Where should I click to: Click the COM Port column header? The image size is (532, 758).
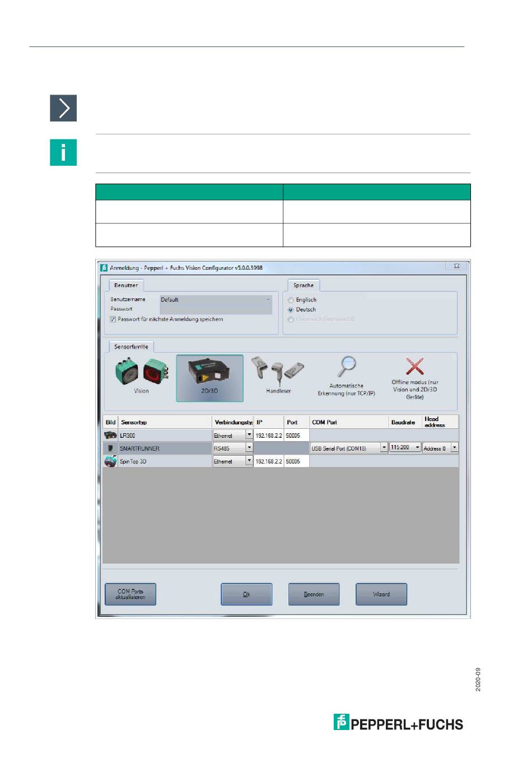click(x=349, y=422)
